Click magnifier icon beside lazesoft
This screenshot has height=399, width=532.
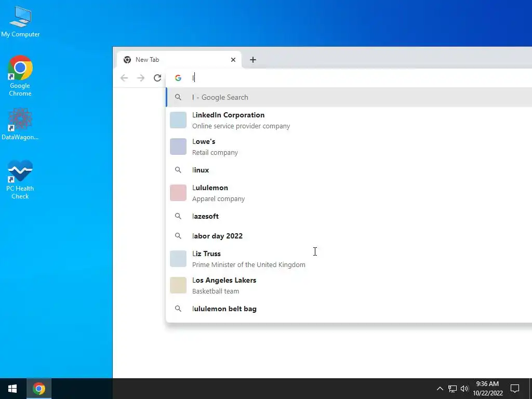click(178, 216)
